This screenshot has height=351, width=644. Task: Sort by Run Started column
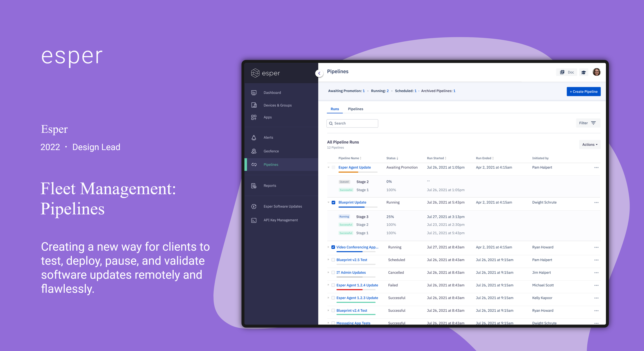[445, 158]
